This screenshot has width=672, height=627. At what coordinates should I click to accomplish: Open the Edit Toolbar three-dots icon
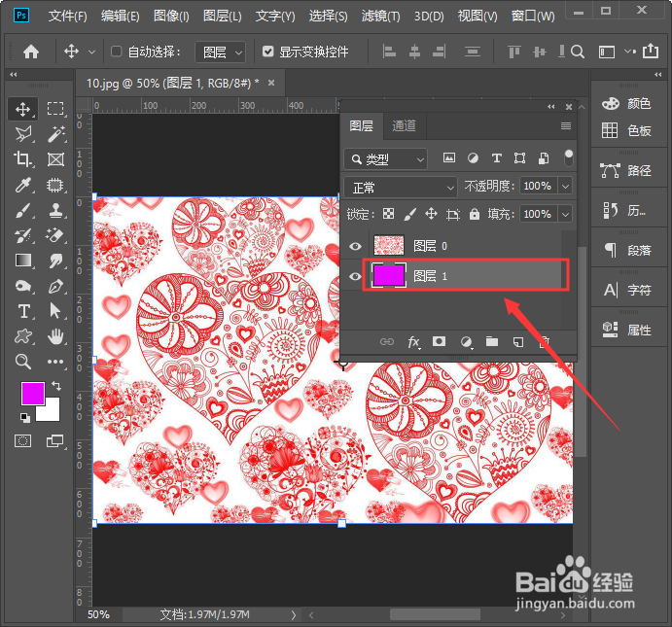click(x=55, y=362)
